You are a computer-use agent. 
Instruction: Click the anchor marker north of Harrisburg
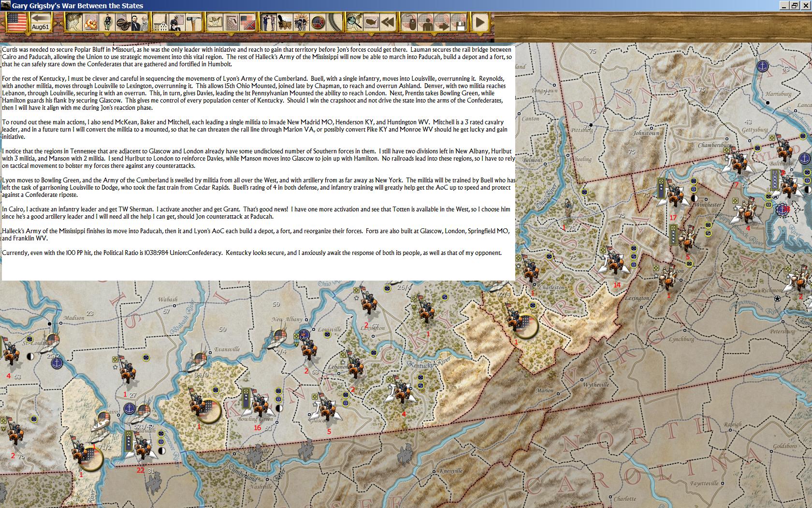pyautogui.click(x=762, y=66)
